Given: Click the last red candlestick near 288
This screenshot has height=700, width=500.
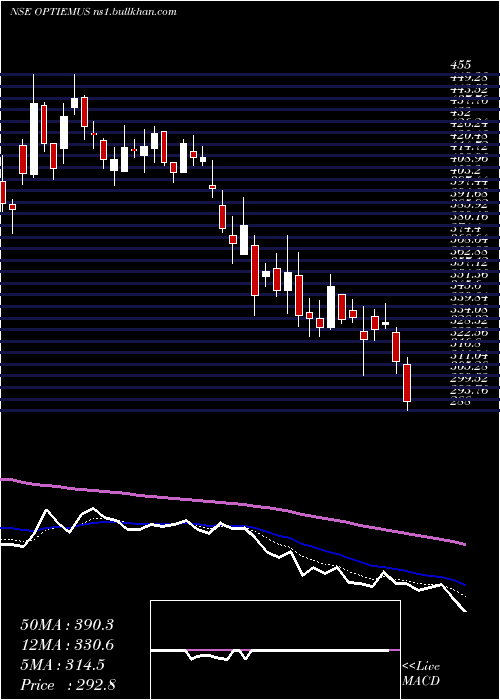Looking at the screenshot, I should 407,383.
